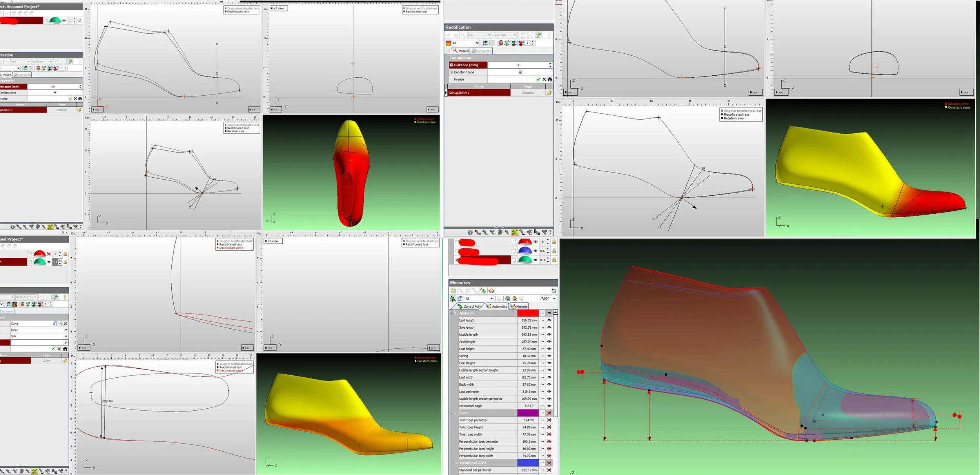Viewport: 980px width, 475px height.
Task: Click the black X cancel icon in Finalize row
Action: click(544, 79)
